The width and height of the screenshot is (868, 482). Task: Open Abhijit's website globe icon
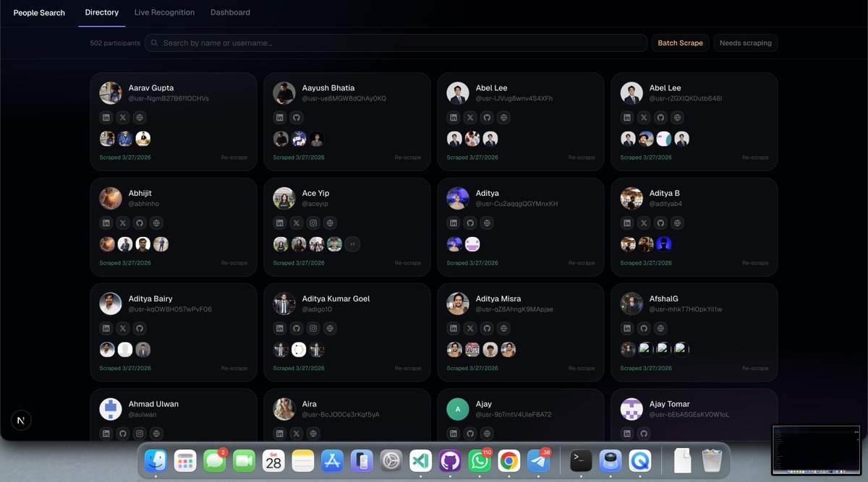pos(157,223)
